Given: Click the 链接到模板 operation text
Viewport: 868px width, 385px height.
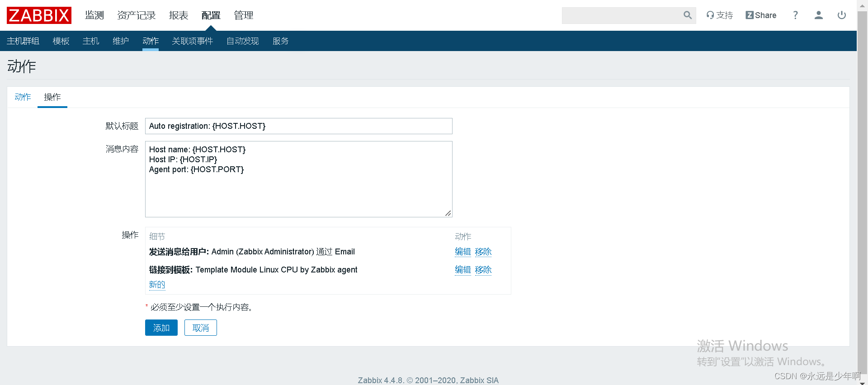Looking at the screenshot, I should [x=253, y=270].
